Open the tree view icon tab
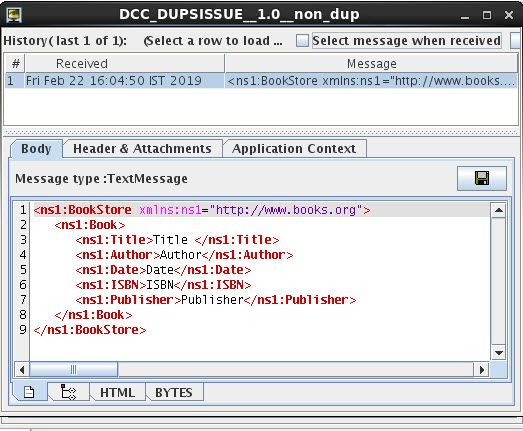This screenshot has width=523, height=431. 69,392
